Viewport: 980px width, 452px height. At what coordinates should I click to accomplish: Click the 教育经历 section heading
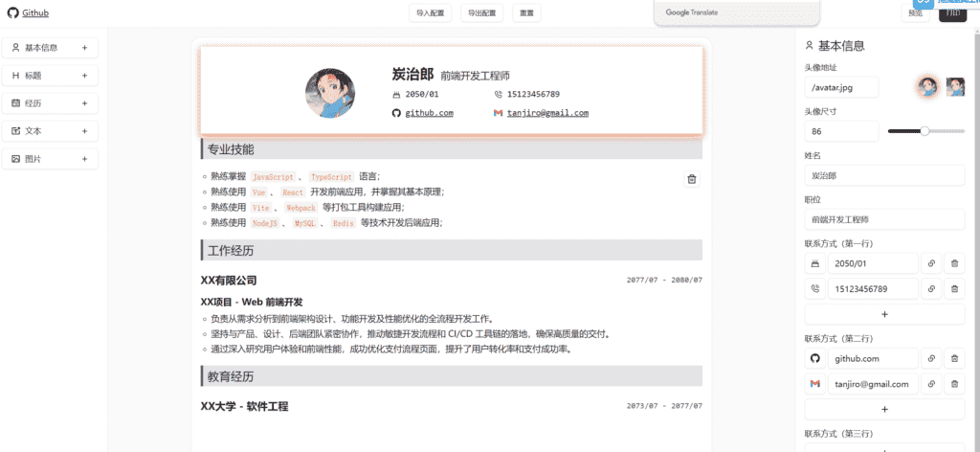pyautogui.click(x=452, y=376)
